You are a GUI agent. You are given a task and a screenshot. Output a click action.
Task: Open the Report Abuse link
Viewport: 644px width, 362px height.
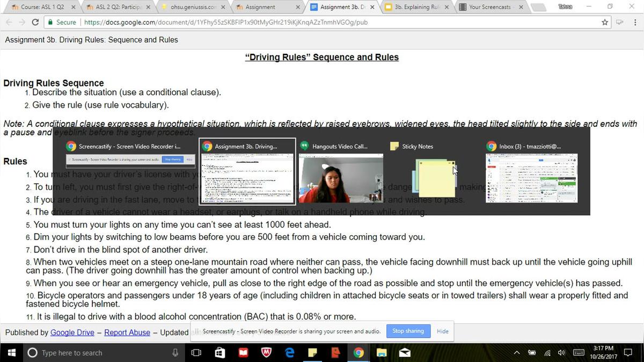tap(127, 332)
